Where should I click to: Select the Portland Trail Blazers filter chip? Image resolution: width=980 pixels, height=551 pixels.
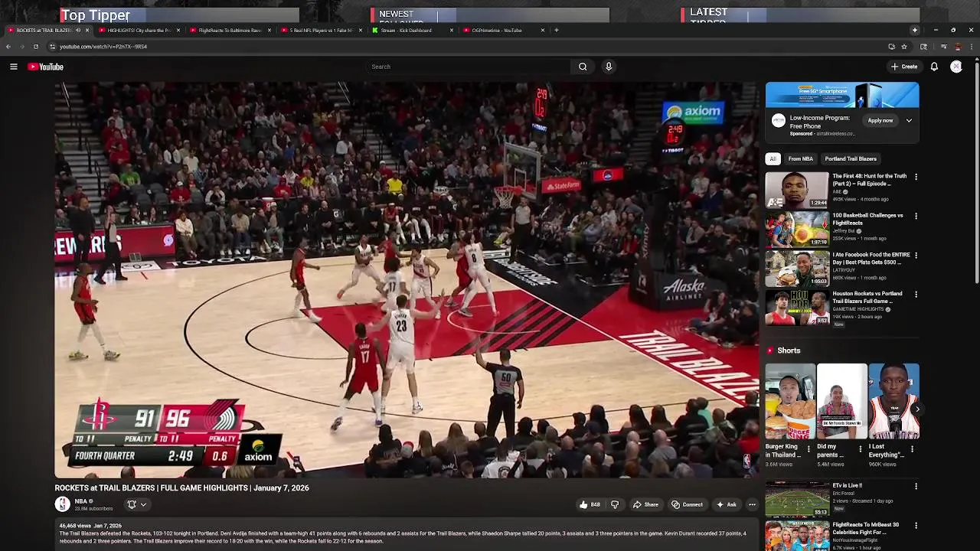pos(851,159)
